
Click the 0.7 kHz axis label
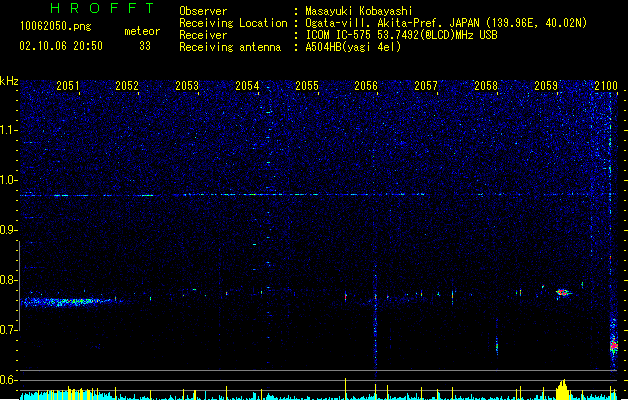[x=8, y=330]
